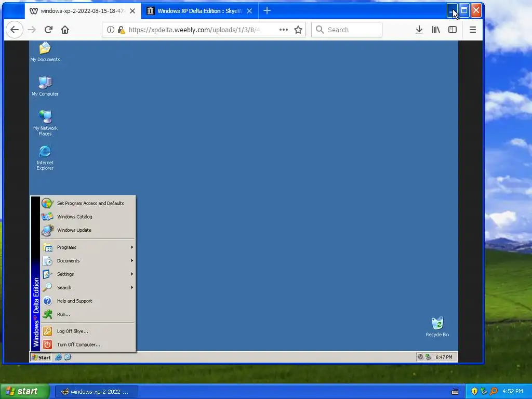Viewport: 532px width, 399px height.
Task: Select the My Documents desktop icon
Action: click(45, 52)
